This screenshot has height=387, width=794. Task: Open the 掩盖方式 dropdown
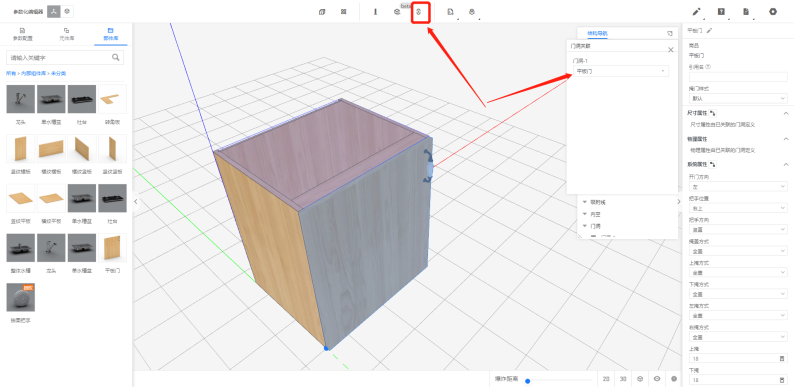738,251
